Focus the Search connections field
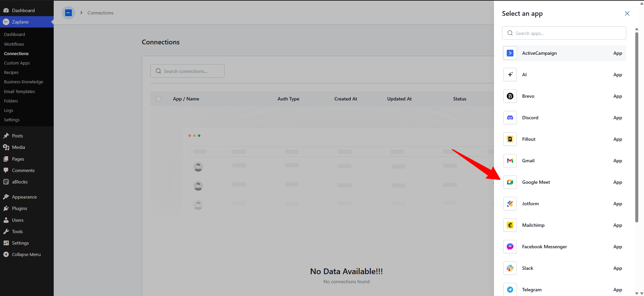This screenshot has width=644, height=296. (187, 71)
